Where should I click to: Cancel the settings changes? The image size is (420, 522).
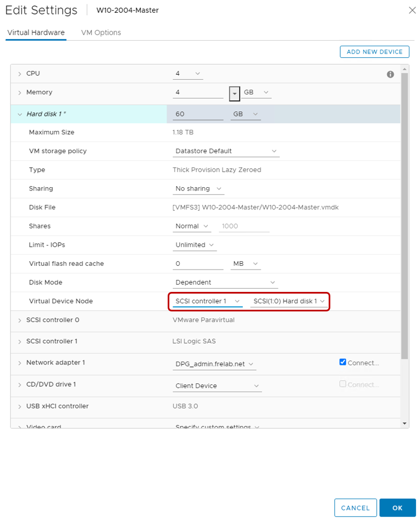click(x=355, y=508)
